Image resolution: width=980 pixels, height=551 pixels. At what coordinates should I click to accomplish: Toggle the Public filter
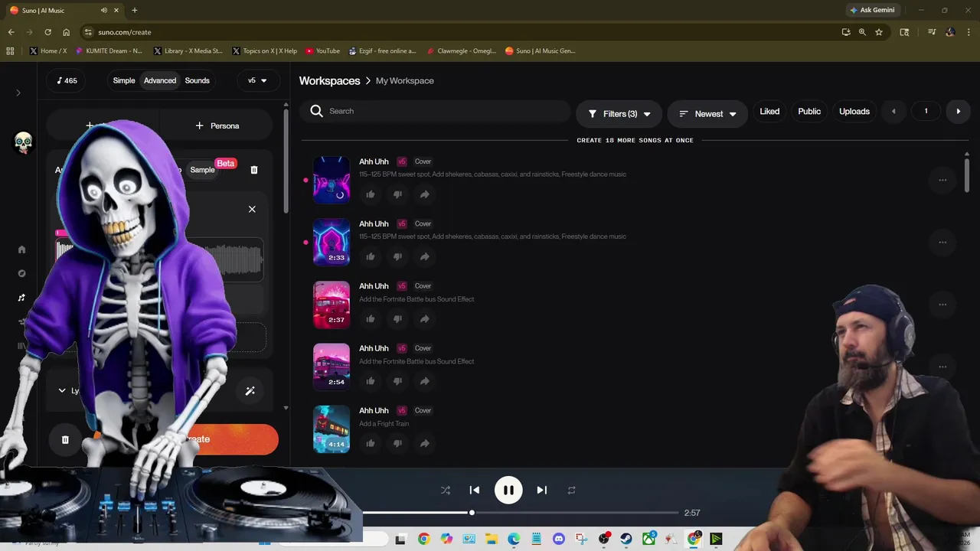tap(809, 111)
